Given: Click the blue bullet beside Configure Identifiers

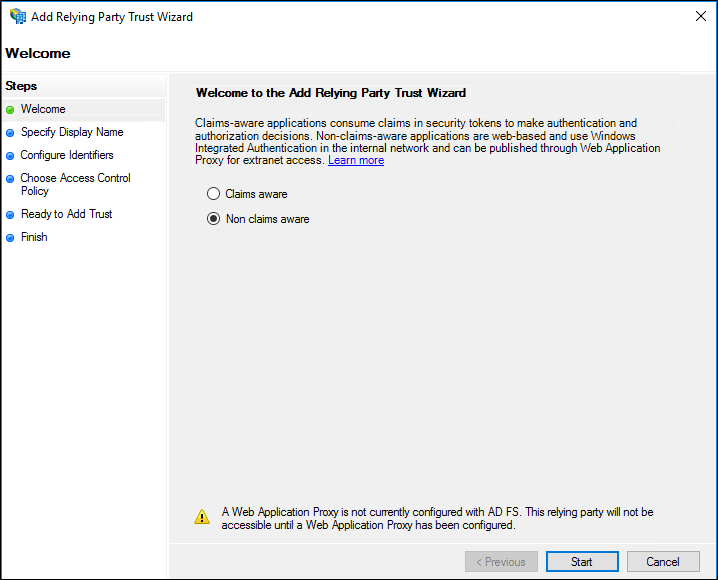Looking at the screenshot, I should pyautogui.click(x=10, y=156).
